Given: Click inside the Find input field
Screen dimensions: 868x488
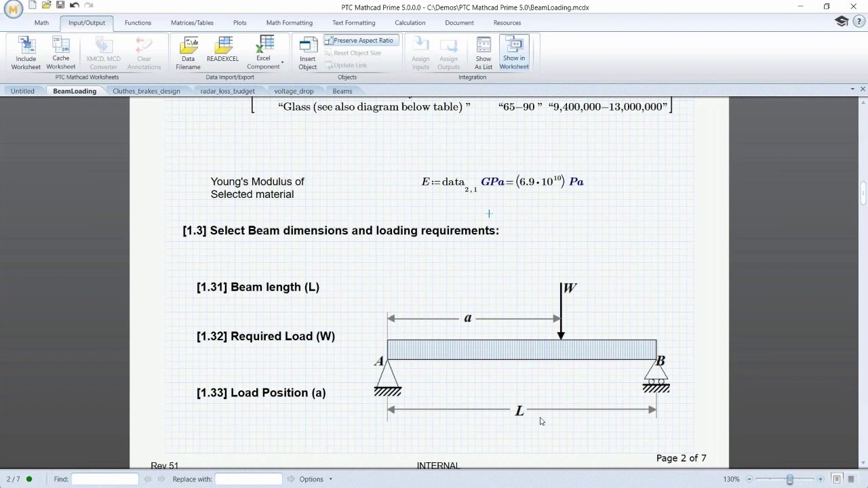Looking at the screenshot, I should coord(105,479).
